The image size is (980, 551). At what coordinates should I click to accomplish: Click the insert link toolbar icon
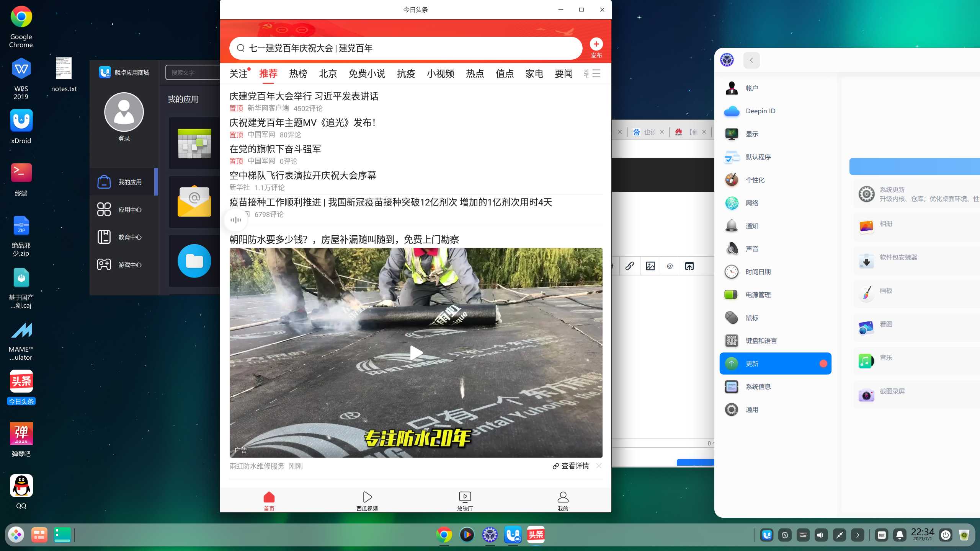629,266
